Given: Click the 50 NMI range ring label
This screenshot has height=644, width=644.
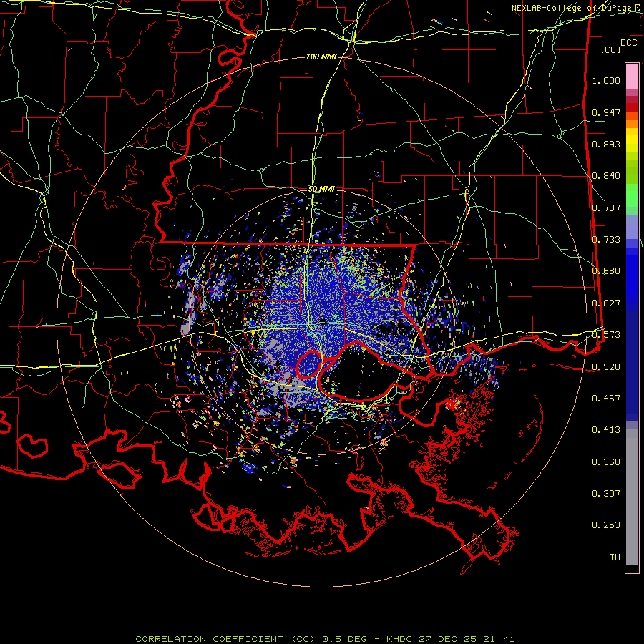Looking at the screenshot, I should click(321, 189).
